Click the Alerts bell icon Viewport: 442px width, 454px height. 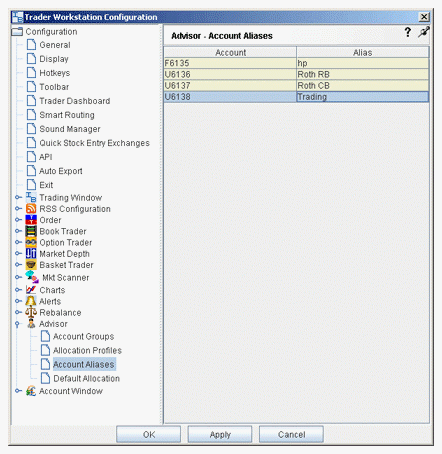(31, 301)
